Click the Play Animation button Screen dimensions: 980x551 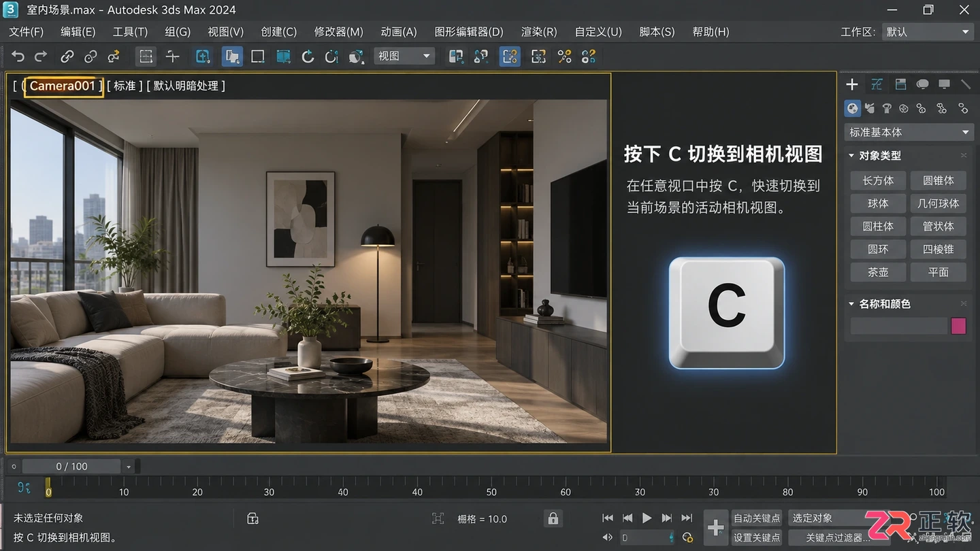(x=647, y=518)
